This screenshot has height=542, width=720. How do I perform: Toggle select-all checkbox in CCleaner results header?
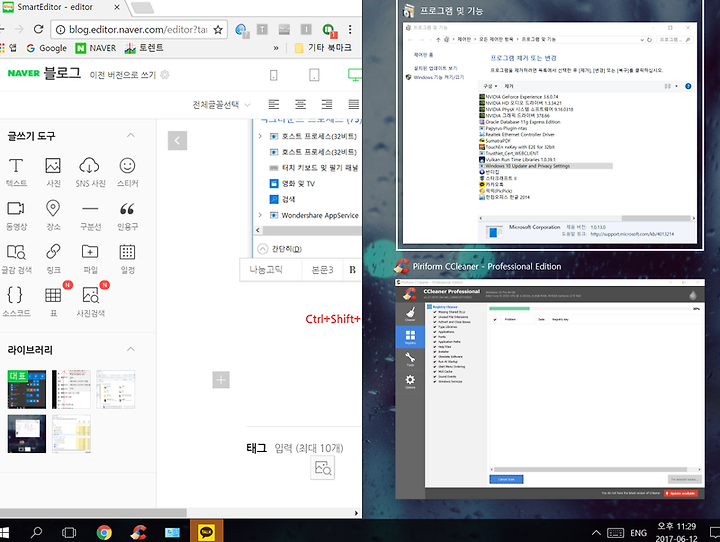(x=495, y=319)
